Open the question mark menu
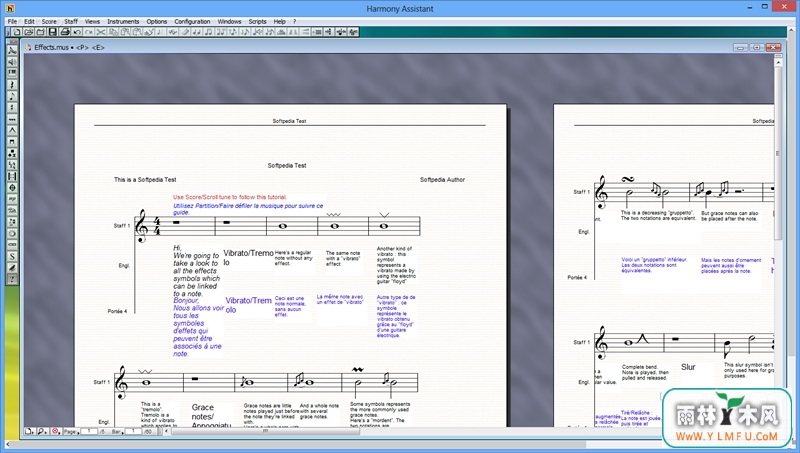This screenshot has height=453, width=800. (x=294, y=21)
